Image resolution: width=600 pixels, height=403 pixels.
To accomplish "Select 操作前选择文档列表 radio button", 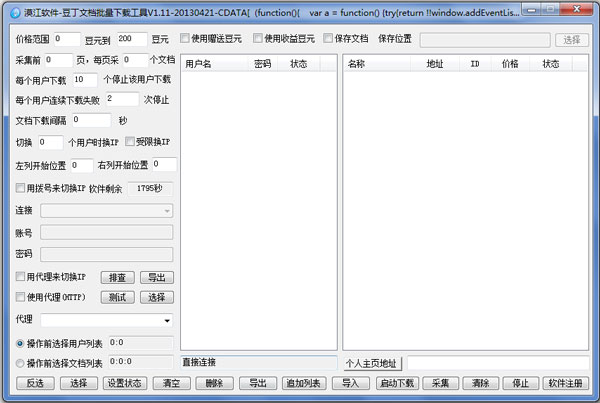I will [20, 363].
